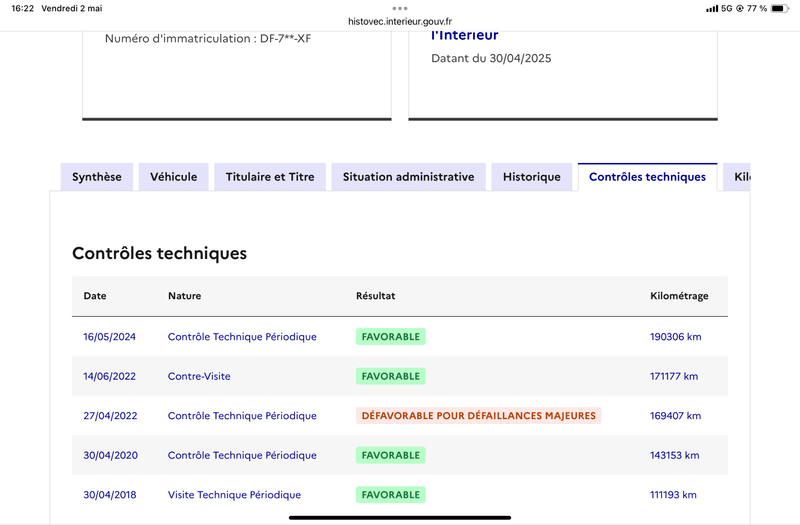Click the Résultat column header
This screenshot has height=525, width=800.
(376, 296)
